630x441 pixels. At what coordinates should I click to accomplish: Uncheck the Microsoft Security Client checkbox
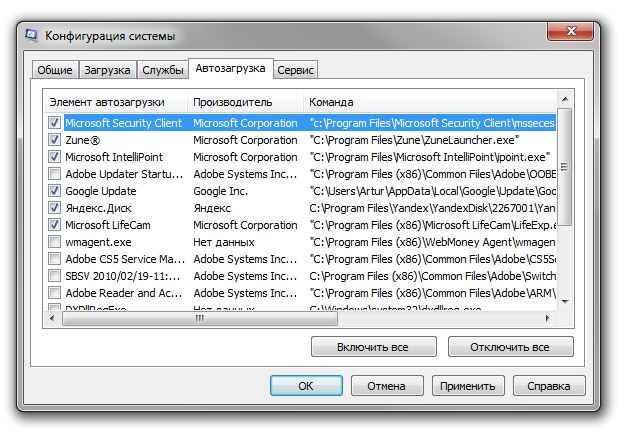[x=54, y=122]
